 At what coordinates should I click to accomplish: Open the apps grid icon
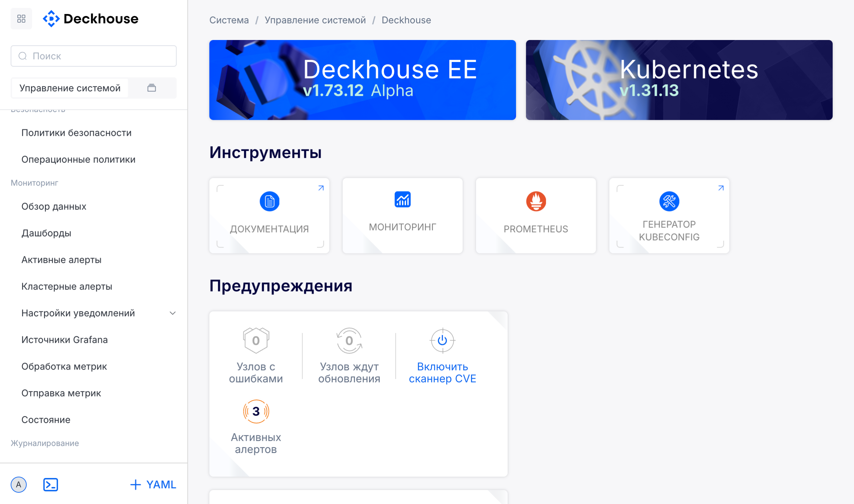21,19
